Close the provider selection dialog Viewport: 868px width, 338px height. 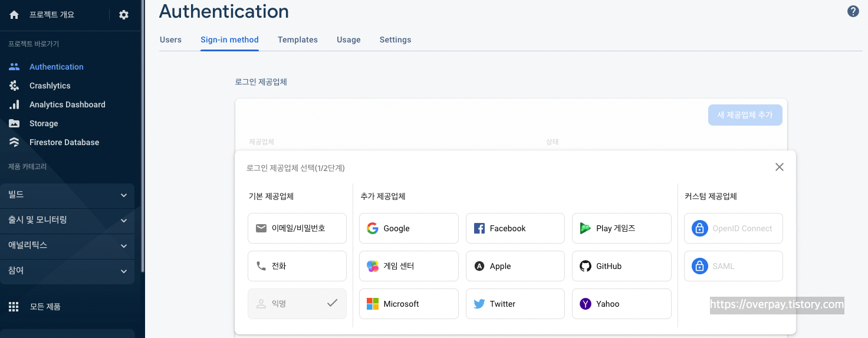pyautogui.click(x=780, y=167)
